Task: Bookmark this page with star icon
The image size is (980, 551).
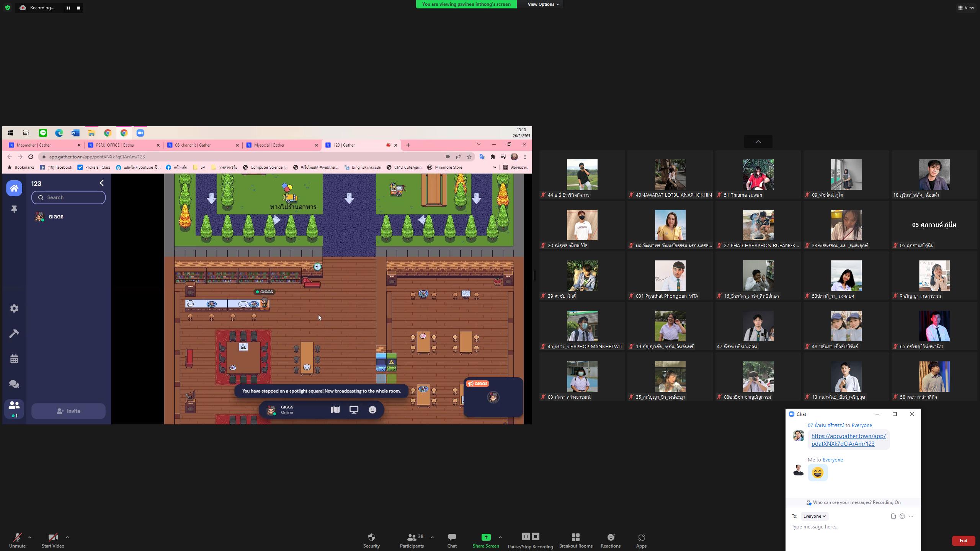Action: click(469, 156)
